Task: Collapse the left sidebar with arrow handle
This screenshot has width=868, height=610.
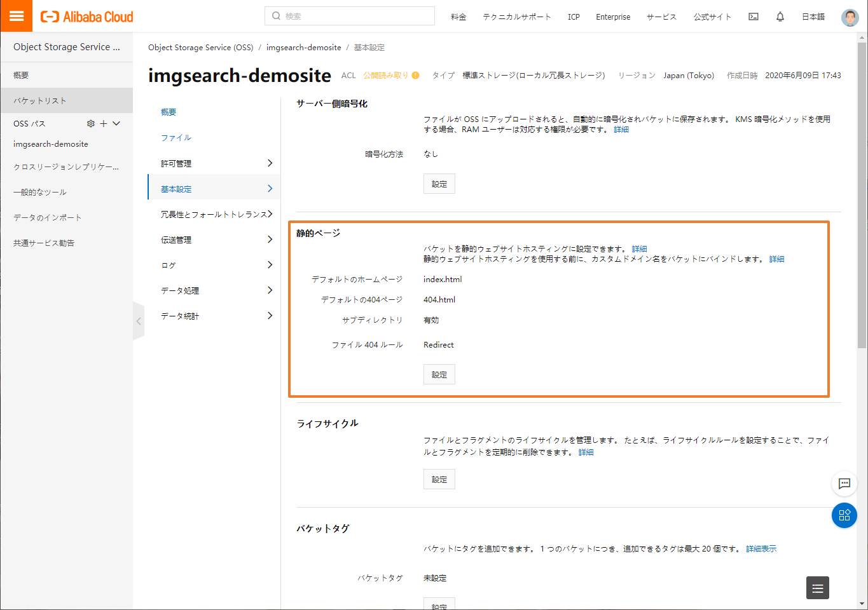Action: pyautogui.click(x=139, y=322)
